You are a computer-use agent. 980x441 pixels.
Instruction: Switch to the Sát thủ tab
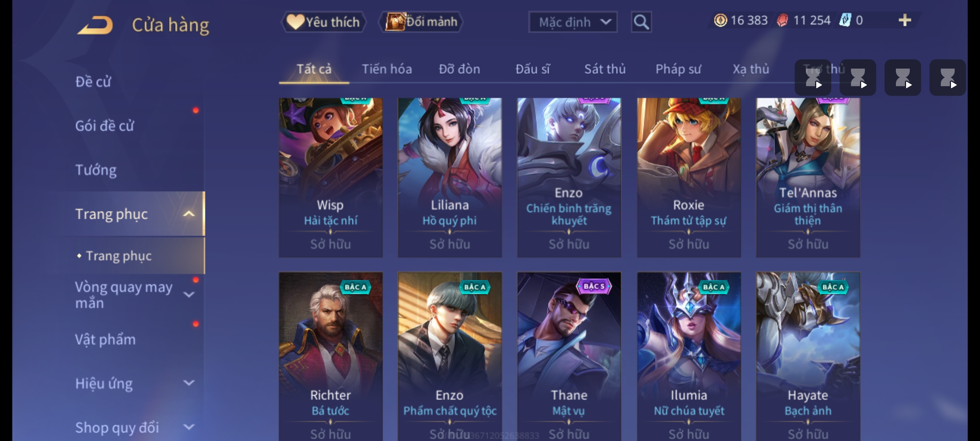(x=605, y=69)
